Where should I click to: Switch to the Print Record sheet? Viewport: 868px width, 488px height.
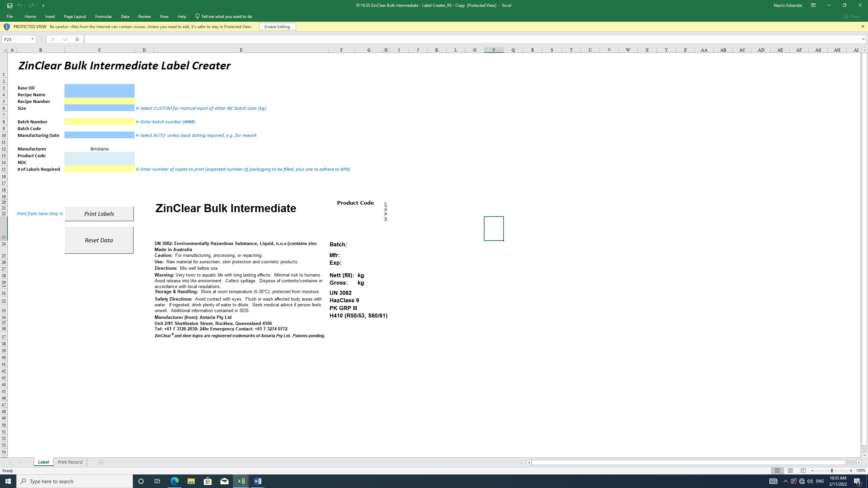tap(70, 462)
